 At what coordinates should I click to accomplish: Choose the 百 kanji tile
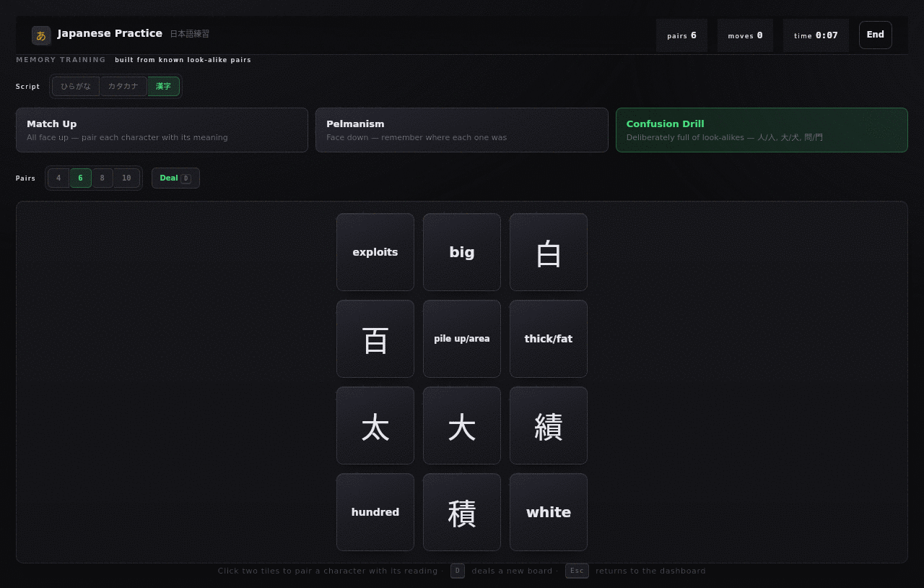(x=375, y=339)
